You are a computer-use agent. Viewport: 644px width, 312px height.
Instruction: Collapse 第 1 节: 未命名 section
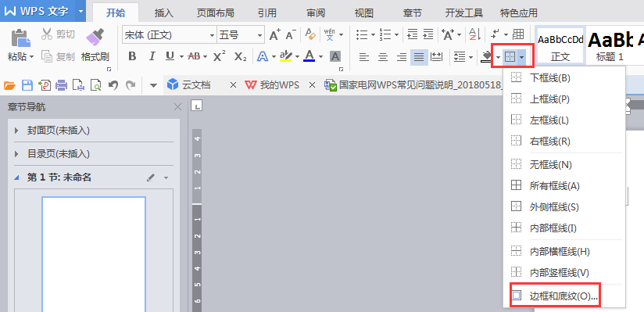pos(17,178)
